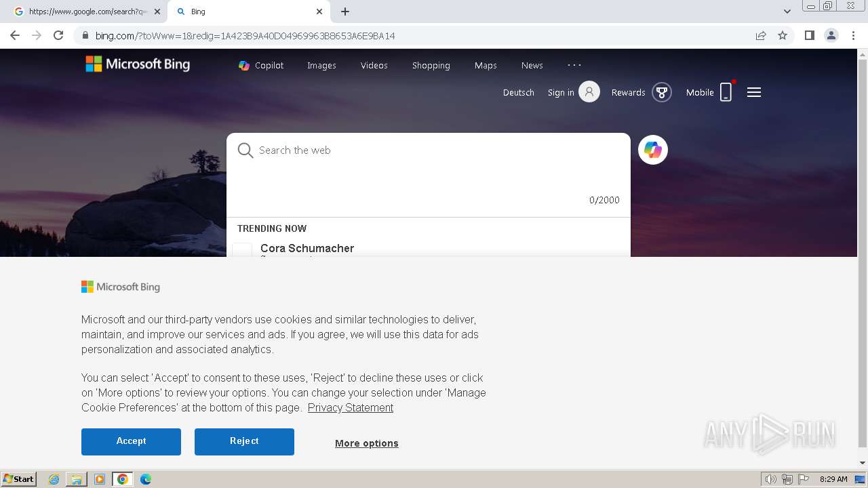The width and height of the screenshot is (868, 488).
Task: Click the magnifier search icon
Action: coord(245,150)
